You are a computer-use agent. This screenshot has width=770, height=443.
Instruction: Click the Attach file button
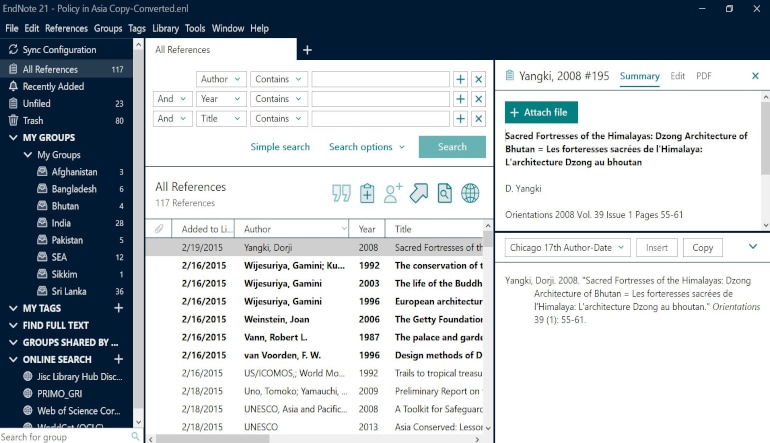pyautogui.click(x=541, y=112)
